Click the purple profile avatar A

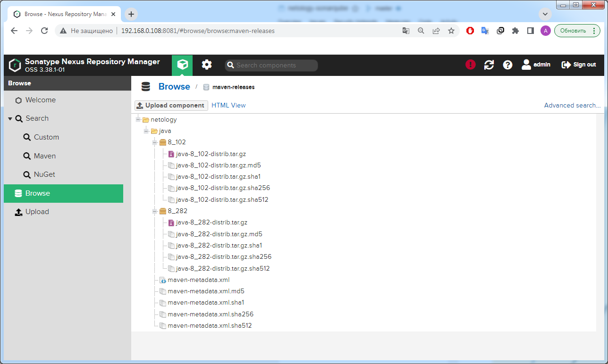tap(546, 31)
